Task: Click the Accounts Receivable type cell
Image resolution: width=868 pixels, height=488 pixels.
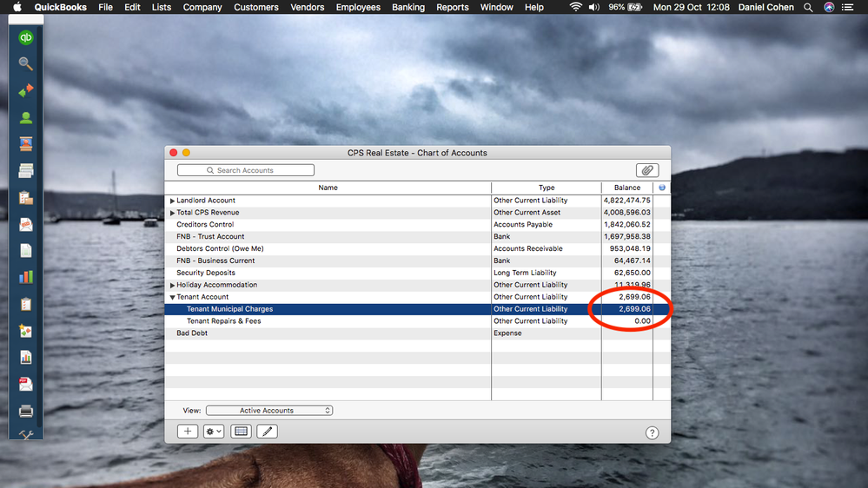Action: (528, 248)
